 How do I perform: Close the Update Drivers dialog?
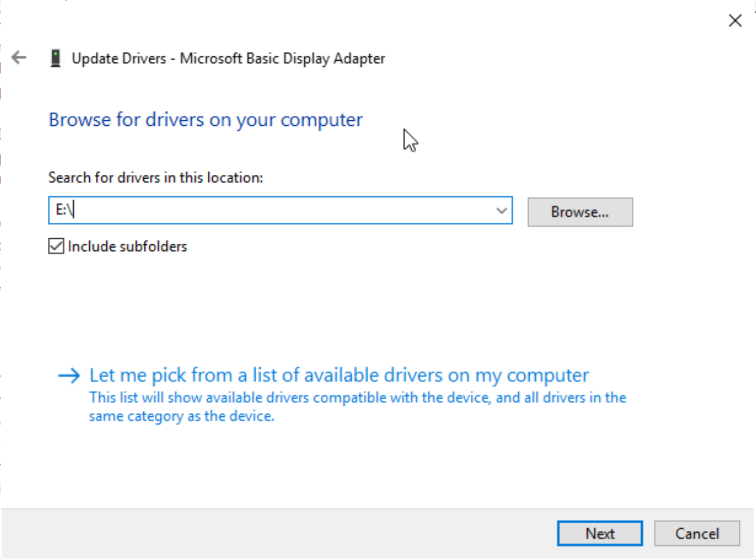735,21
